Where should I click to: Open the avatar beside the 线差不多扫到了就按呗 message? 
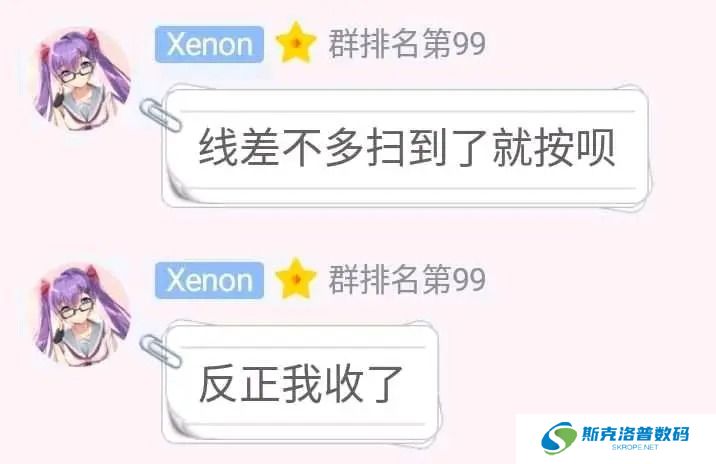coord(82,78)
